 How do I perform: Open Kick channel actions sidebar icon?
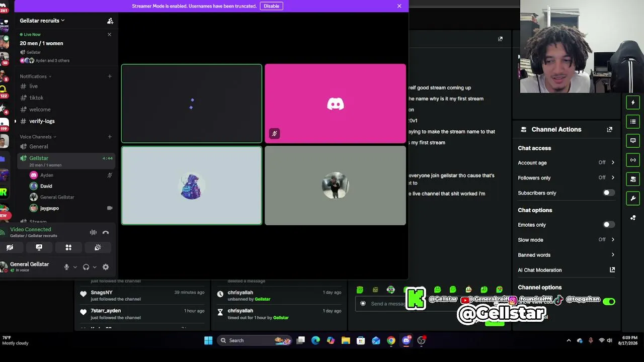633,179
